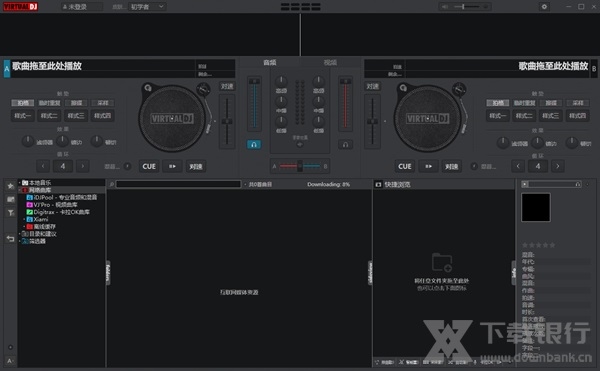This screenshot has height=371, width=600.
Task: Click play/pause on deck A
Action: 173,166
